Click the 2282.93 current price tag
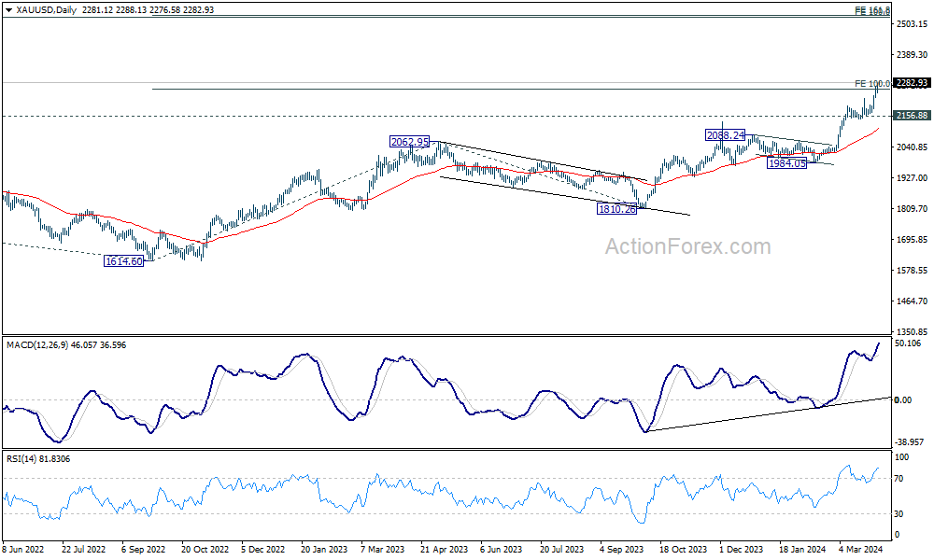This screenshot has height=560, width=934. tap(910, 83)
